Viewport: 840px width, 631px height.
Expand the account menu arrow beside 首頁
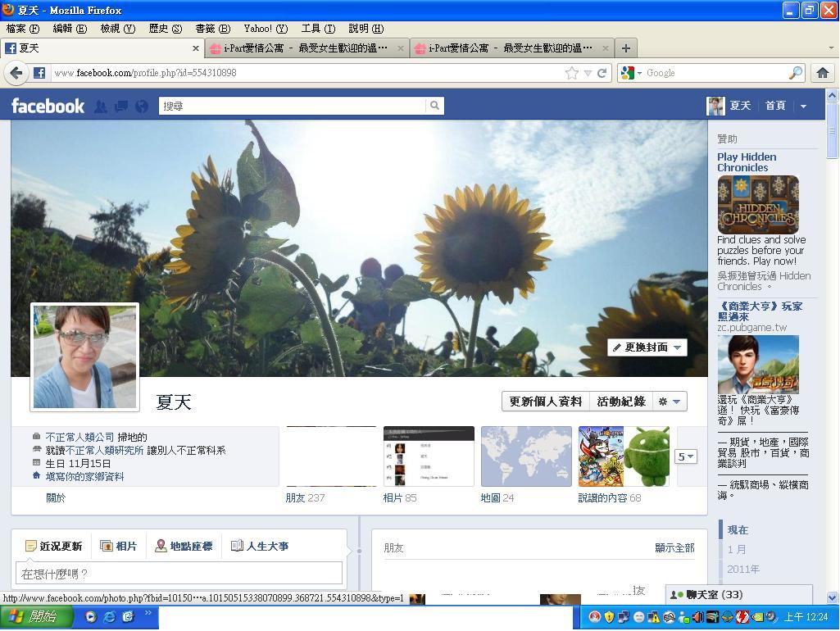click(x=803, y=106)
